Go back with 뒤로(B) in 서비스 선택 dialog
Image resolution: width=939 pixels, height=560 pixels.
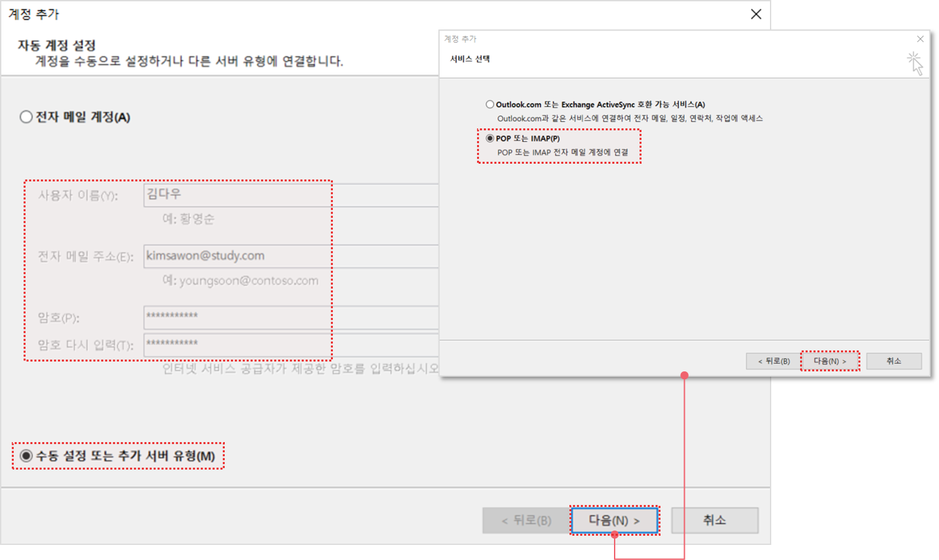point(773,362)
